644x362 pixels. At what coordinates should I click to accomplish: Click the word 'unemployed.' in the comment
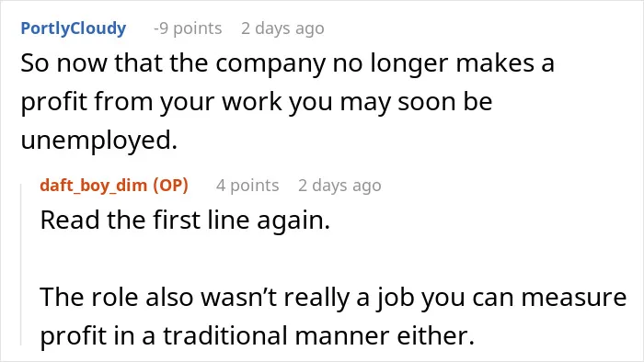[99, 141]
